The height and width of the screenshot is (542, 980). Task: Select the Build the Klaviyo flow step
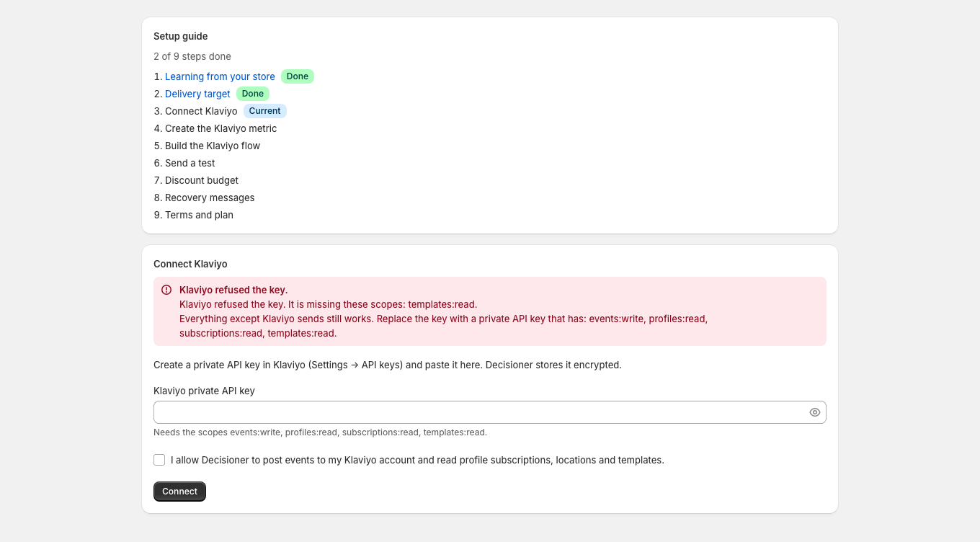click(213, 146)
